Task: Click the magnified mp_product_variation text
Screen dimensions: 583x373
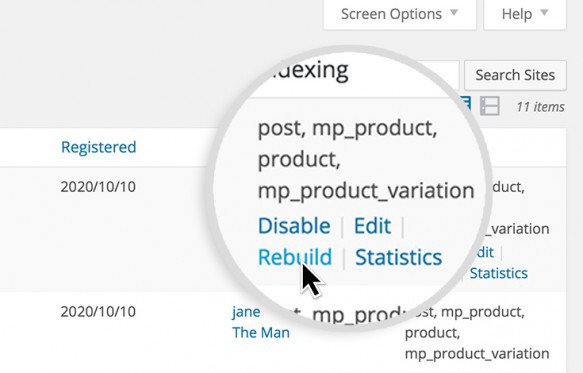Action: 366,191
